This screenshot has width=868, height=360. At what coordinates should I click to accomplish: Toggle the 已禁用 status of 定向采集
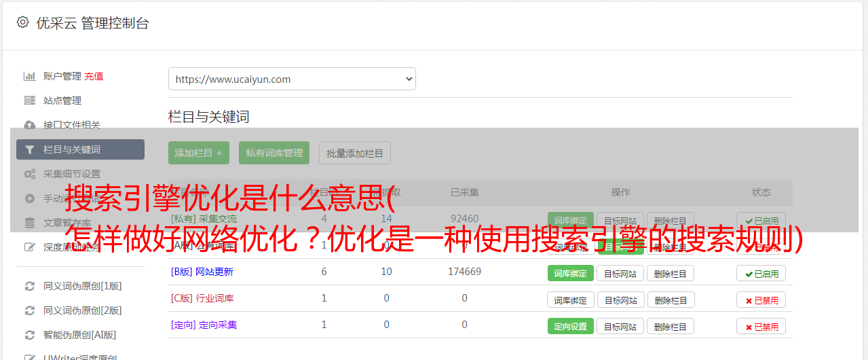(761, 326)
